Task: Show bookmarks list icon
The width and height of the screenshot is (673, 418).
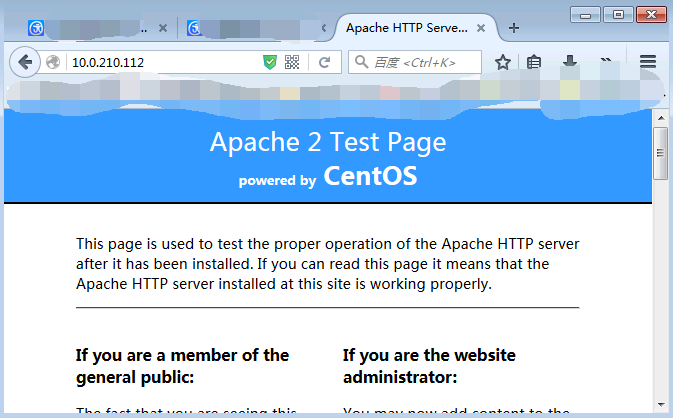Action: [534, 63]
